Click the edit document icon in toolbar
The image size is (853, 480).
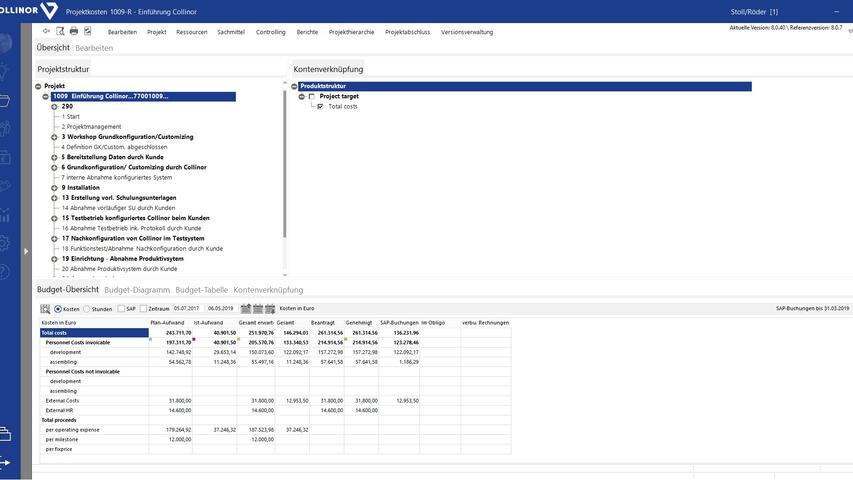[x=88, y=32]
